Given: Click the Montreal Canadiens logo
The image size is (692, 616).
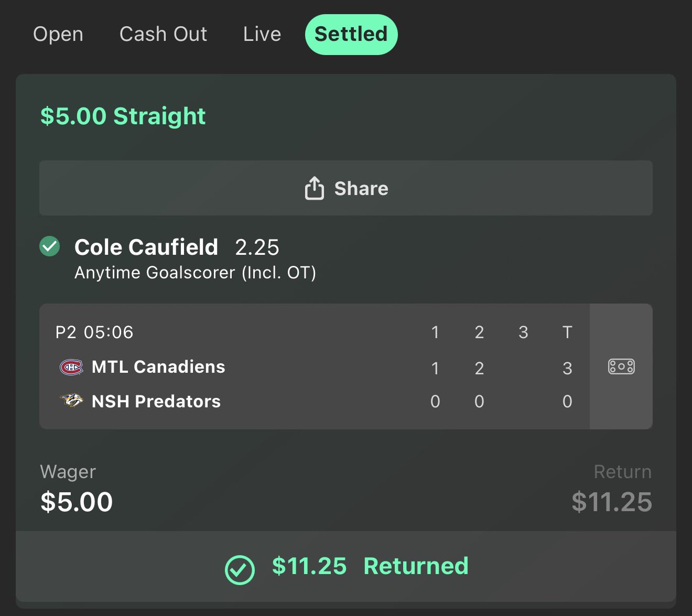Looking at the screenshot, I should click(71, 367).
